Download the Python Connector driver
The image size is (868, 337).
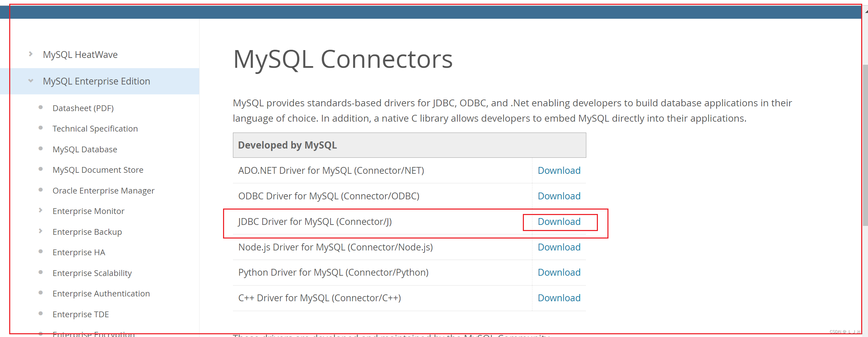tap(559, 272)
